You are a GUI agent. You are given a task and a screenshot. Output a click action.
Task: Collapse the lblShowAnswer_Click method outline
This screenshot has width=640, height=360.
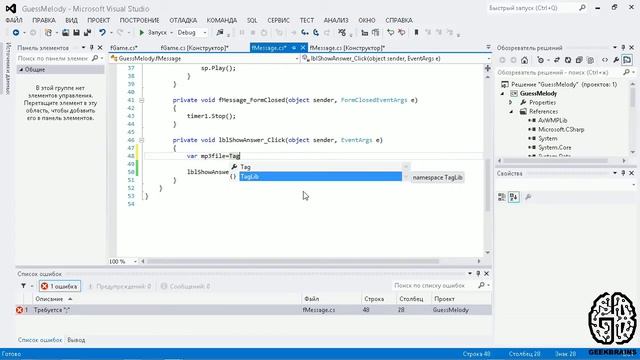tap(141, 140)
